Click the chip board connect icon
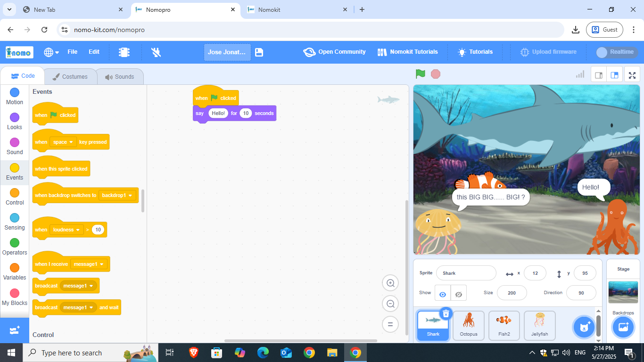Screen dimensions: 644x362 click(124, 52)
